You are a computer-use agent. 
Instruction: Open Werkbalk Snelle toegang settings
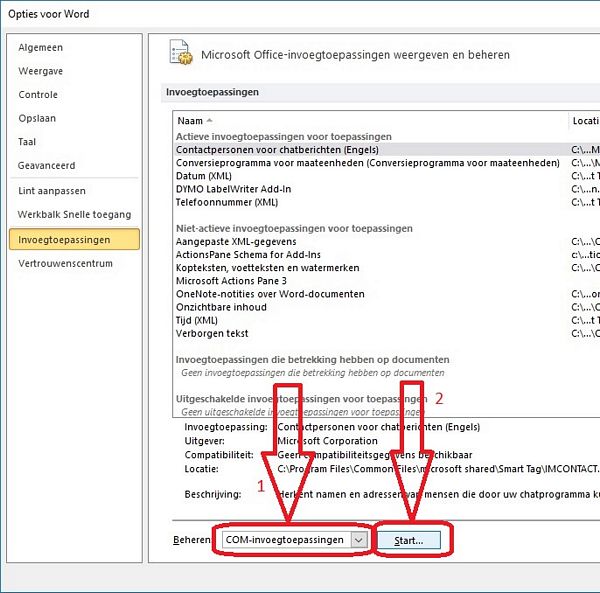(x=74, y=215)
